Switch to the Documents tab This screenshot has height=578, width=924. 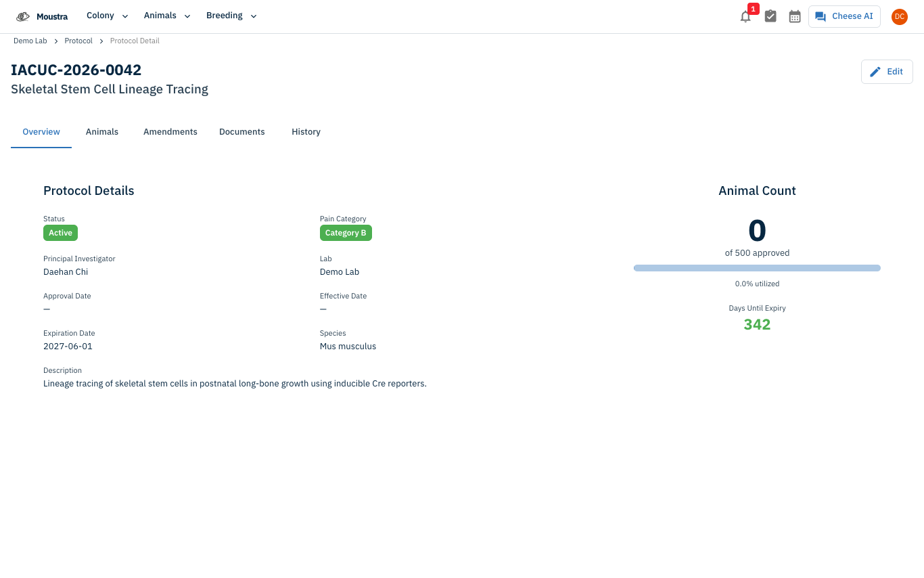click(x=242, y=132)
